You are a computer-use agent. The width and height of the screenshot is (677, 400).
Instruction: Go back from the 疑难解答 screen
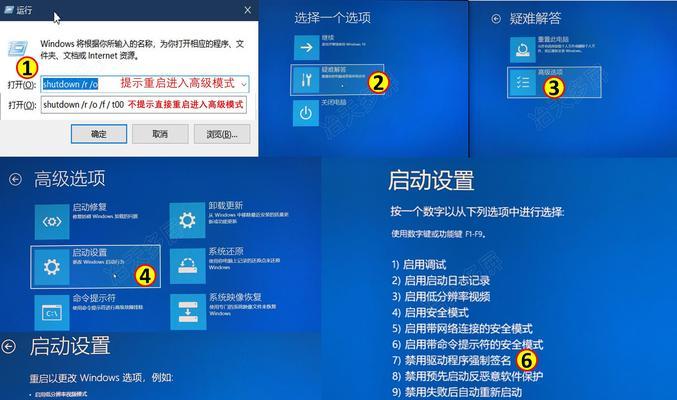tap(496, 19)
